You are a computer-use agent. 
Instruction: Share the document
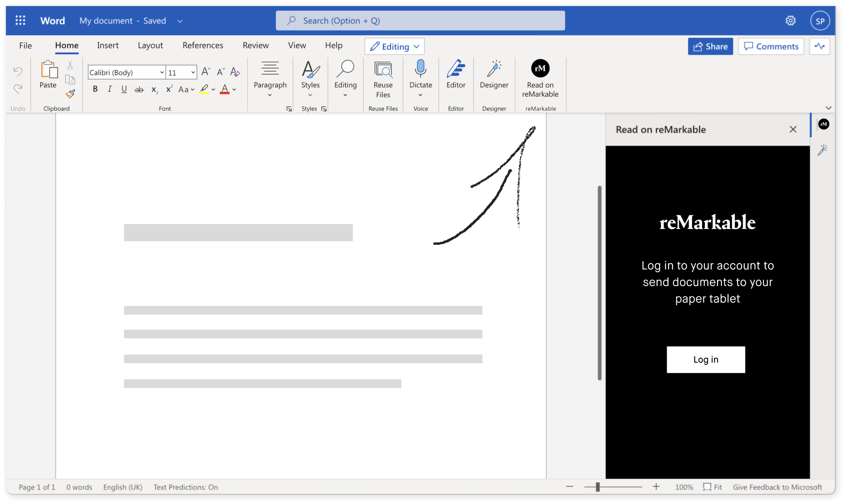point(710,46)
